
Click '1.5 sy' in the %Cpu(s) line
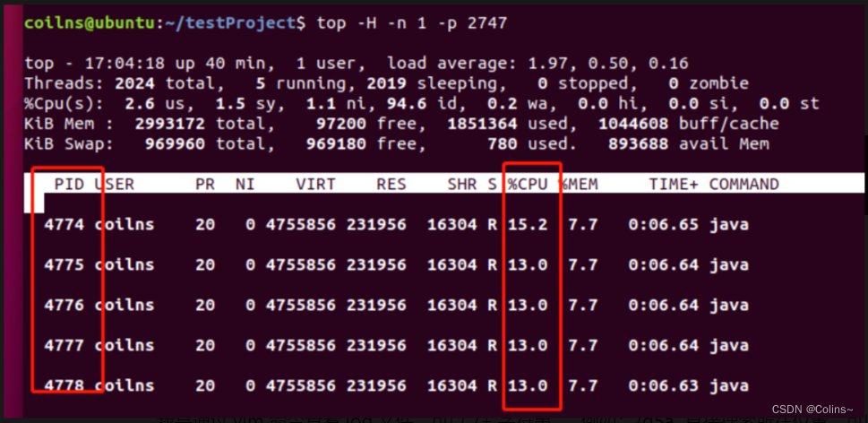click(248, 104)
